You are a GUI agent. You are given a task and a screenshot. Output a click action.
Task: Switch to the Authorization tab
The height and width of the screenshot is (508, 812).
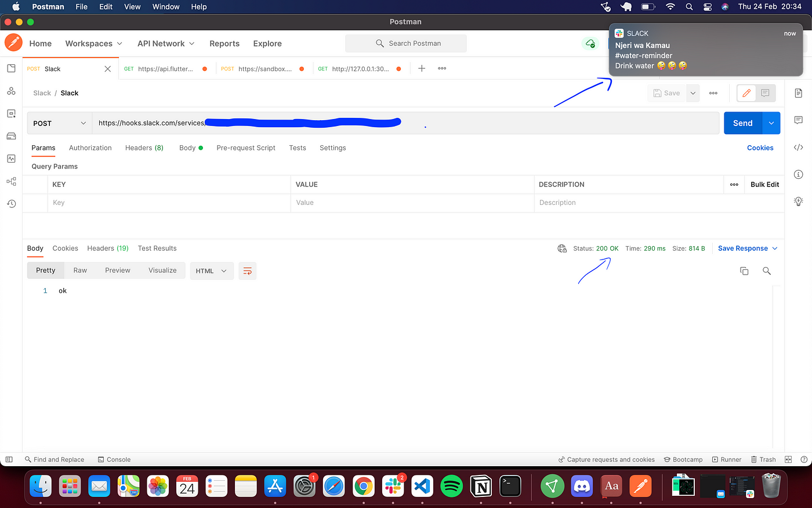[x=90, y=148]
